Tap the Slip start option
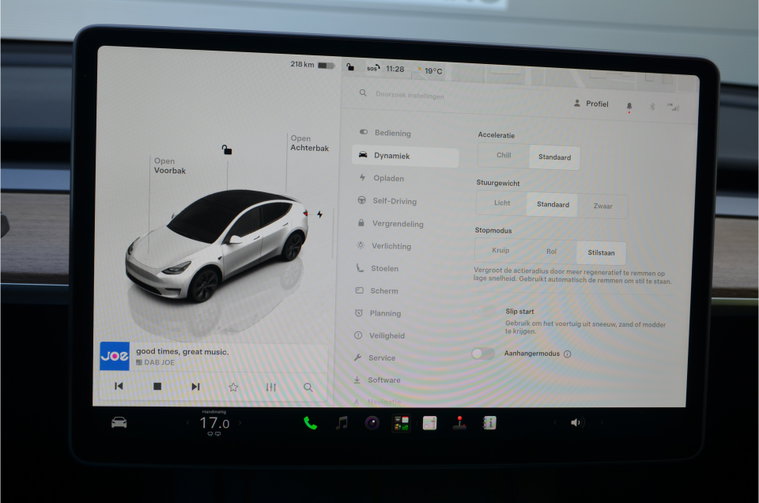The height and width of the screenshot is (503, 759). [520, 311]
